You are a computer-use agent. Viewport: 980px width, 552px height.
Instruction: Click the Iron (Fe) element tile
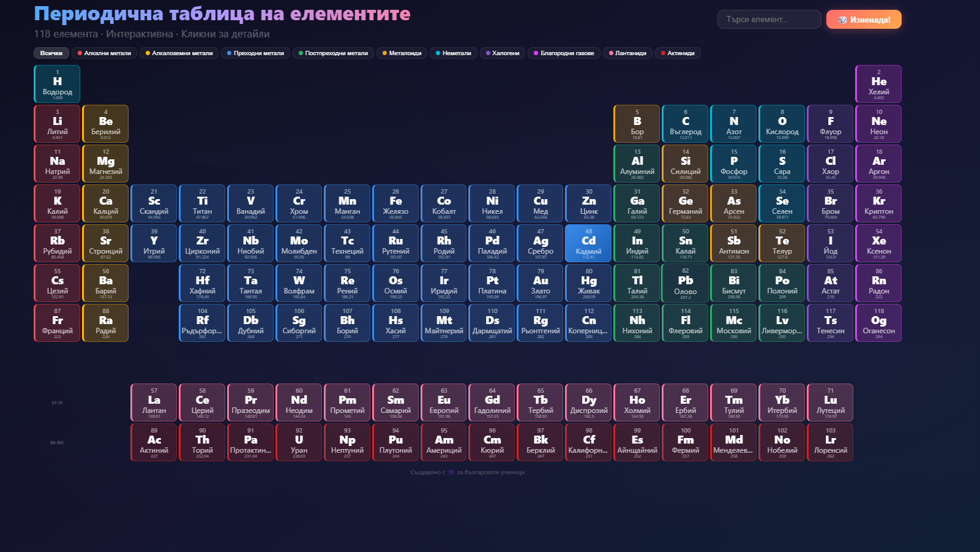coord(395,203)
